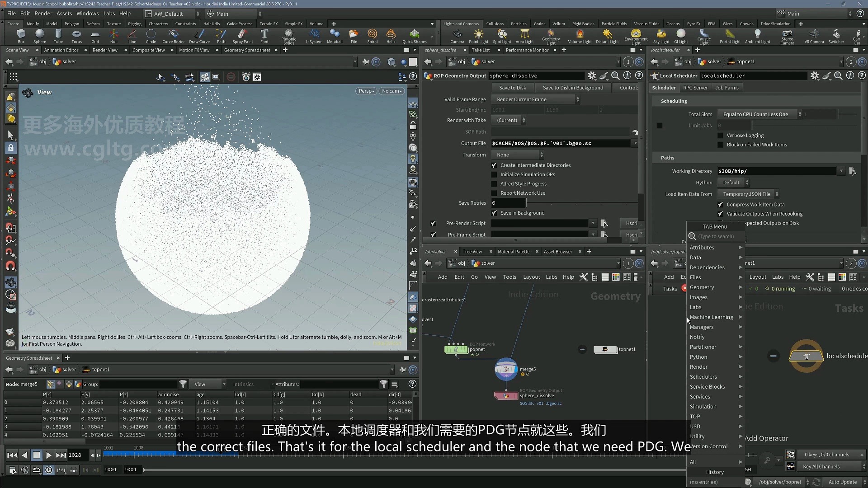Click the merge5 node in network
The width and height of the screenshot is (868, 488).
[506, 369]
